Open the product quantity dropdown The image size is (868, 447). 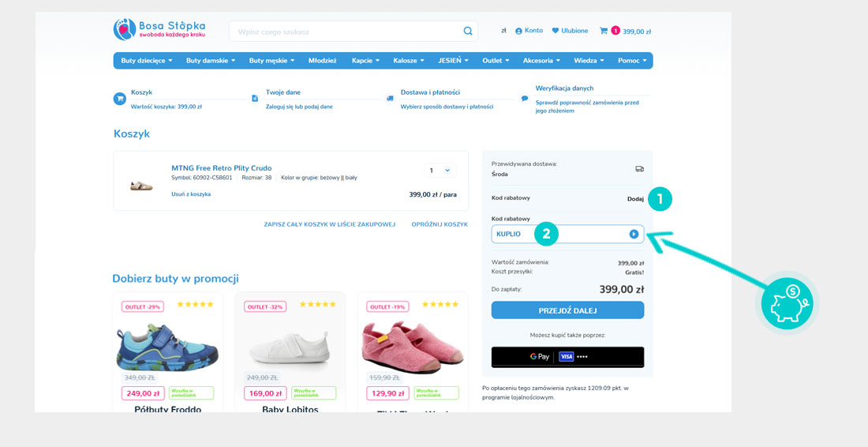[440, 171]
